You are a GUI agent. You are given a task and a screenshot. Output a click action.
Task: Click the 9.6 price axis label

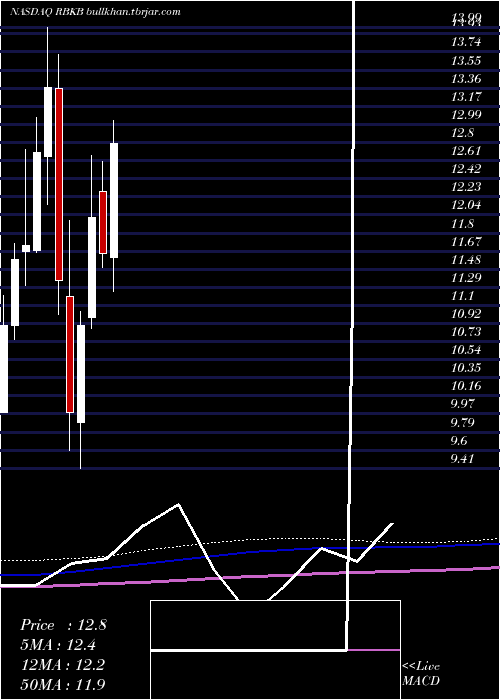click(x=459, y=441)
